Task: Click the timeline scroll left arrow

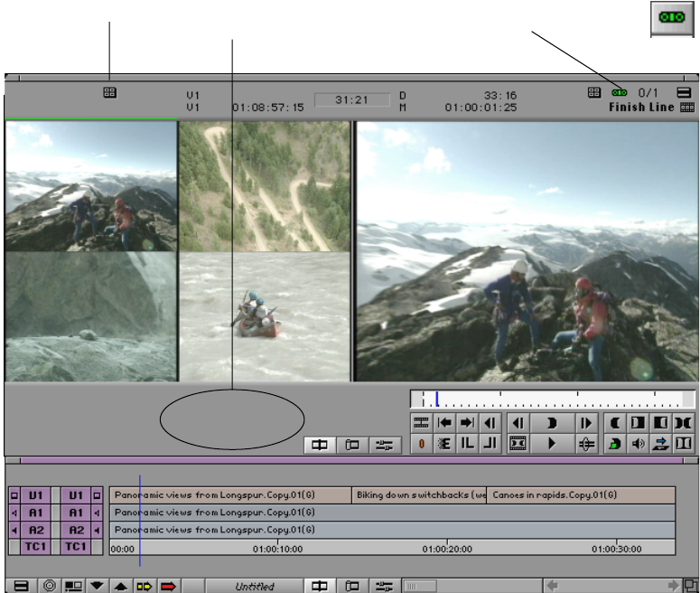Action: click(552, 586)
